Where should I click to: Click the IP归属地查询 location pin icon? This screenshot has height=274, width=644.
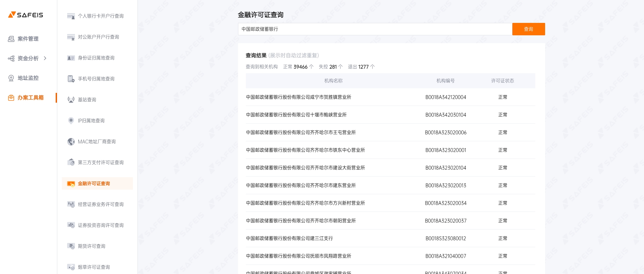pyautogui.click(x=71, y=121)
